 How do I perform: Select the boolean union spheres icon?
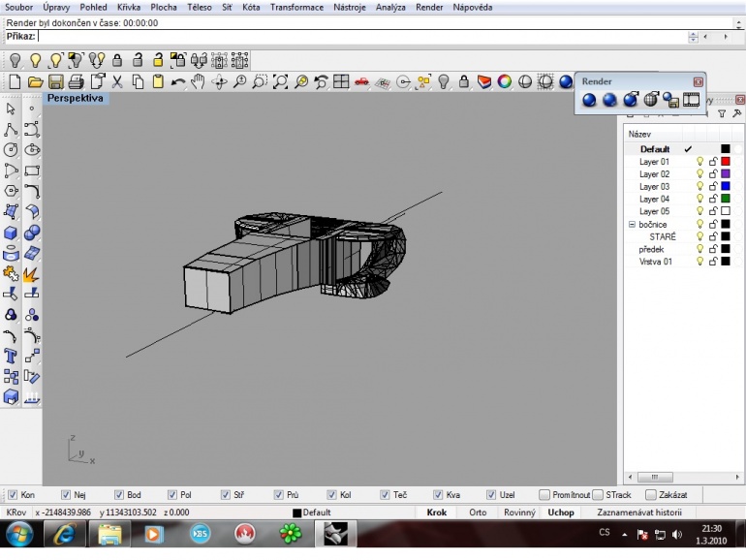pyautogui.click(x=31, y=233)
